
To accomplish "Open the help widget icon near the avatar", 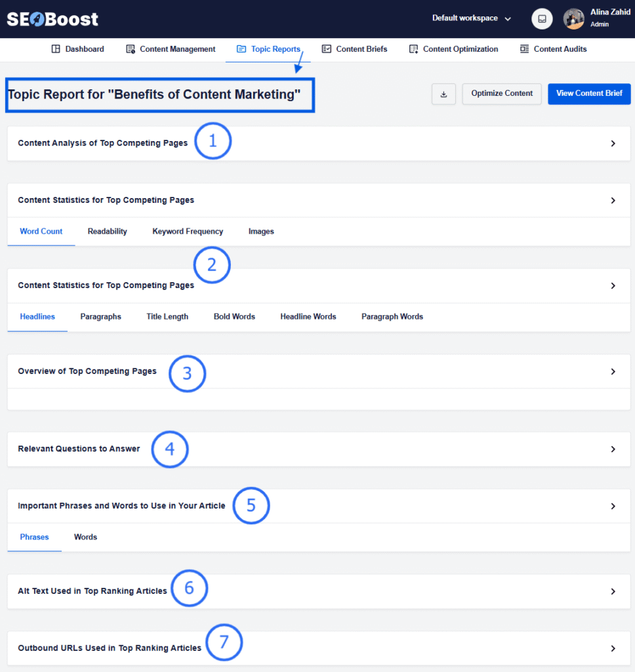I will pos(542,18).
